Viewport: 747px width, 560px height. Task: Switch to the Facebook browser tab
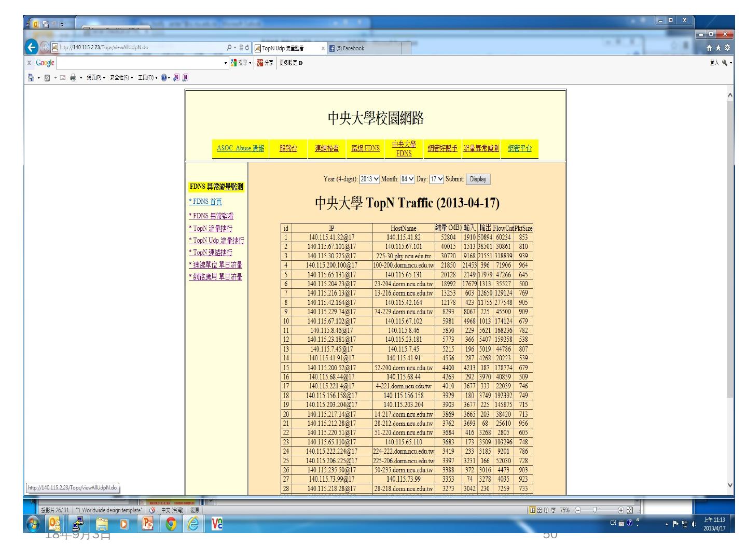tap(350, 48)
